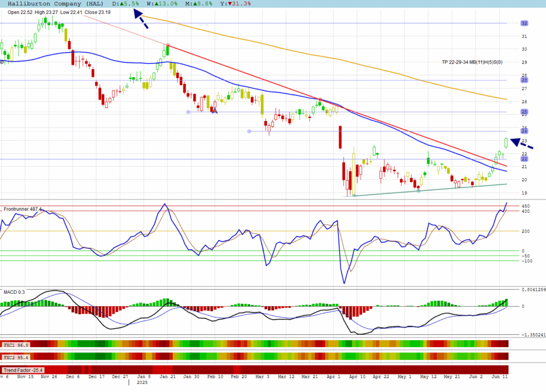Select the highlighted 28 price level badge
This screenshot has height=392, width=546.
[525, 80]
